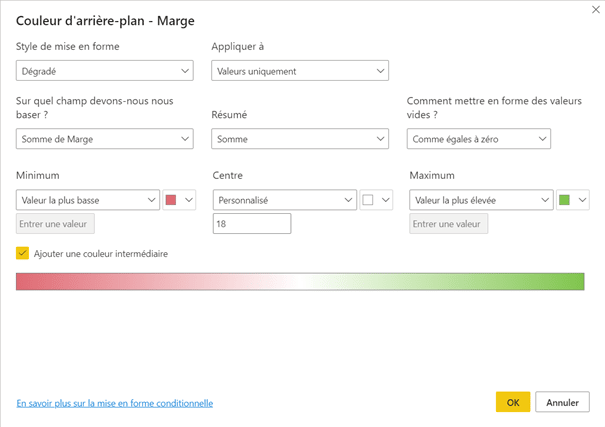Image resolution: width=605 pixels, height=427 pixels.
Task: Uncheck Ajouter une couleur intermédiaire checkbox
Action: [x=22, y=253]
